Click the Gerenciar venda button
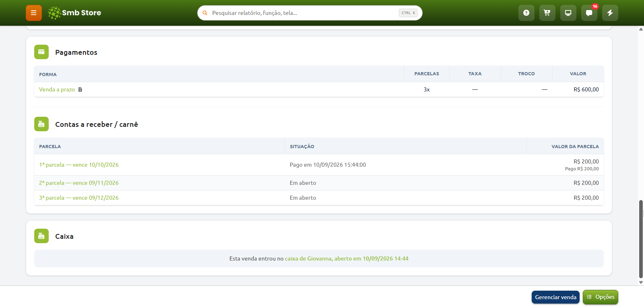Viewport: 644px width, 308px height. (555, 297)
